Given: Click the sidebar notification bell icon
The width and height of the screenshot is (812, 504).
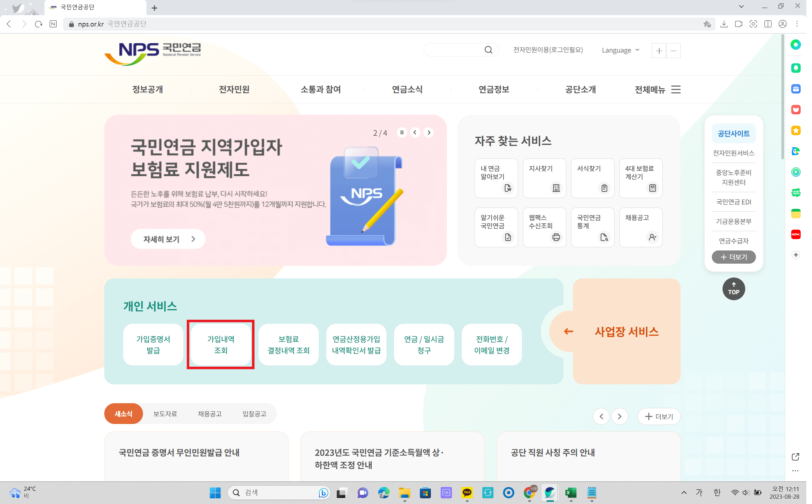Looking at the screenshot, I should click(x=796, y=68).
